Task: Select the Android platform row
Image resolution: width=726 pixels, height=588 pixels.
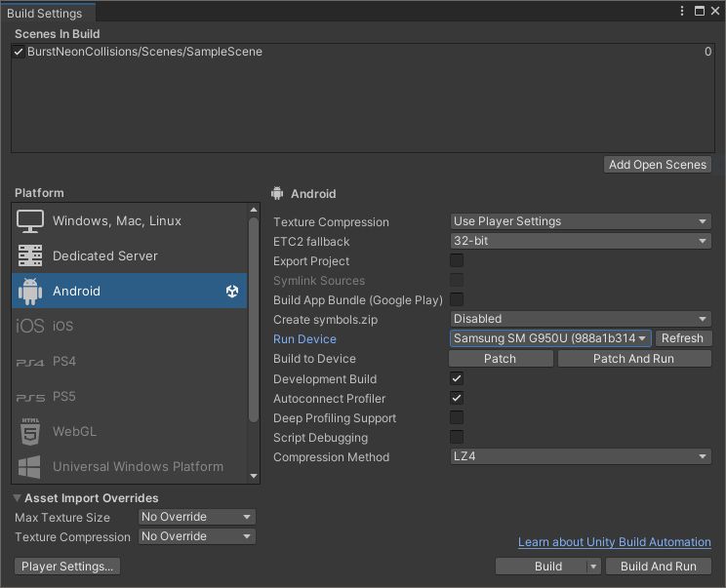Action: click(130, 291)
